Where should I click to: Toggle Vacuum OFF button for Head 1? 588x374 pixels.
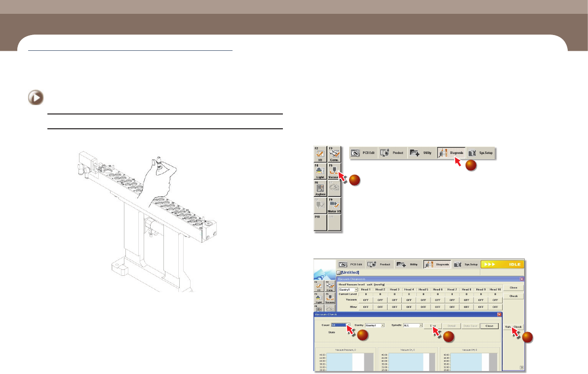tap(366, 300)
